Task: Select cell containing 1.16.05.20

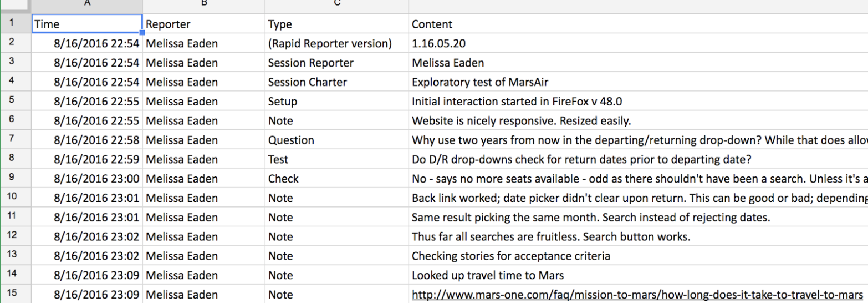Action: [x=639, y=43]
